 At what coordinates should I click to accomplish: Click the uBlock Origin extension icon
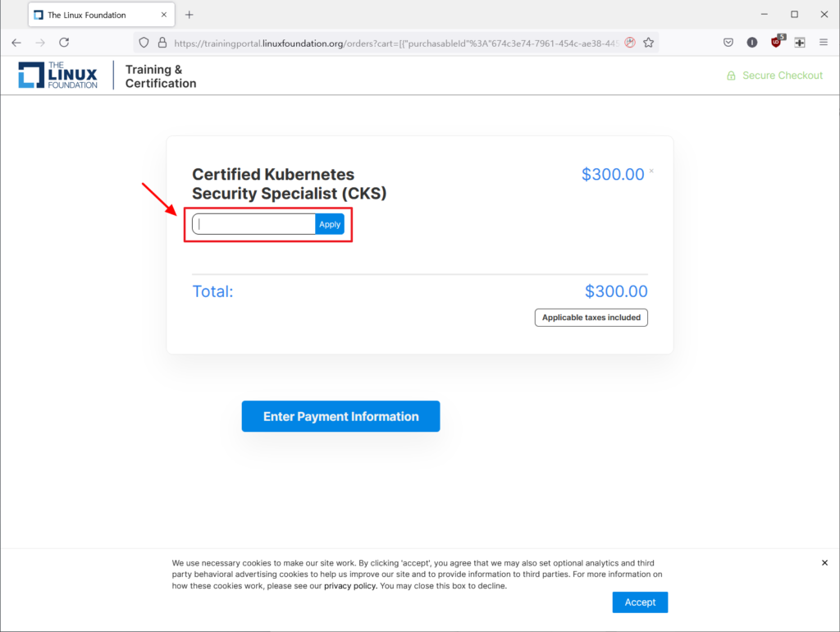(x=776, y=43)
